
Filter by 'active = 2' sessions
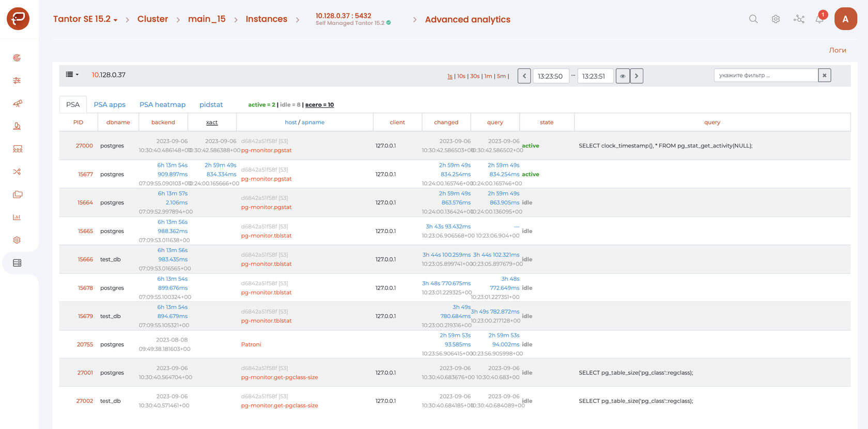[261, 105]
